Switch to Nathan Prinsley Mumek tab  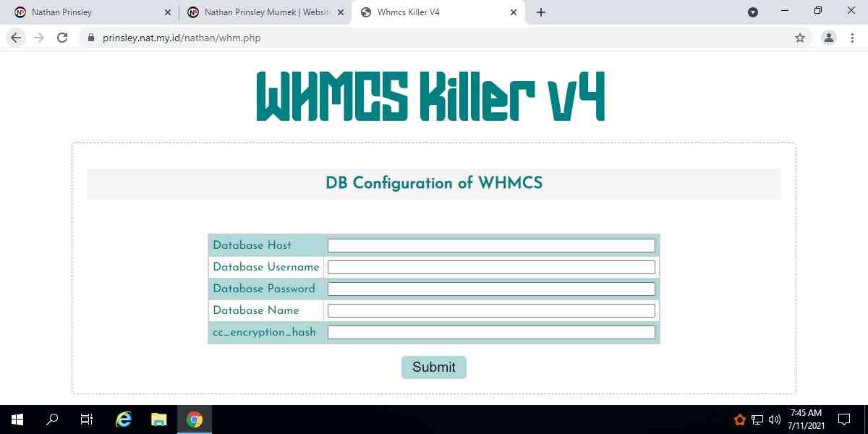point(265,12)
